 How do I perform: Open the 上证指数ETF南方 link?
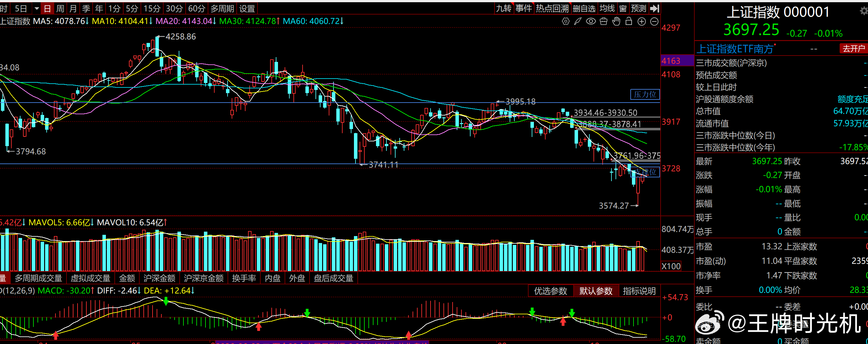tap(735, 49)
